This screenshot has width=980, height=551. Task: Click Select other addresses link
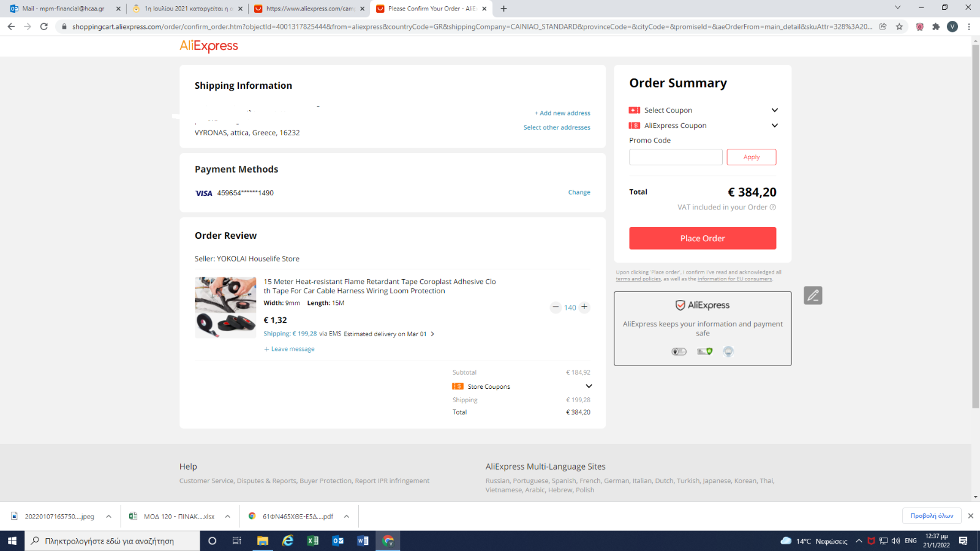click(x=557, y=127)
